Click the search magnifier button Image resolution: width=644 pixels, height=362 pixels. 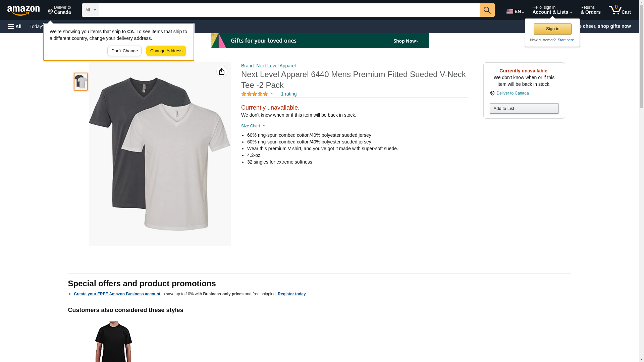point(487,10)
